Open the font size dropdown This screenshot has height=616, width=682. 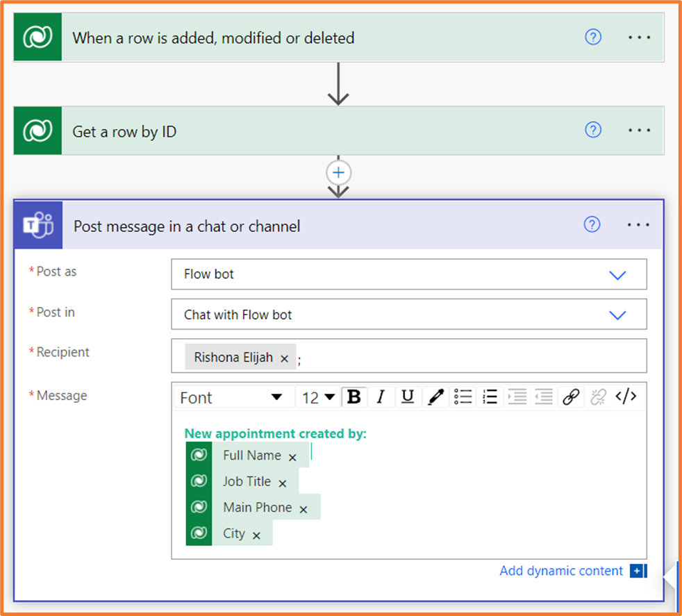[317, 397]
